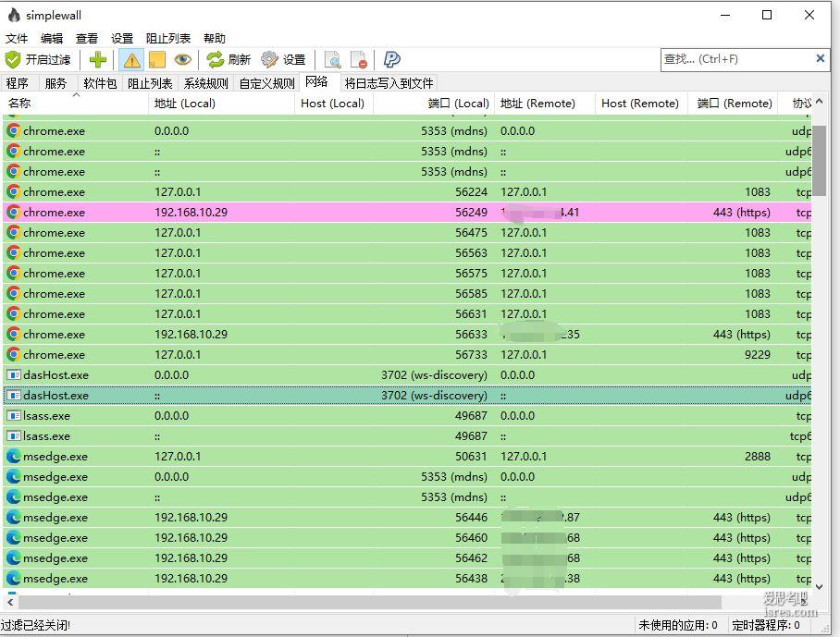The width and height of the screenshot is (840, 637).
Task: Click the 刷新 toolbar label
Action: [239, 59]
